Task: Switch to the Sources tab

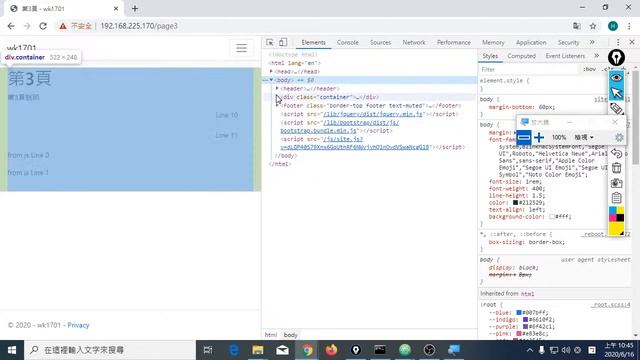Action: [380, 42]
